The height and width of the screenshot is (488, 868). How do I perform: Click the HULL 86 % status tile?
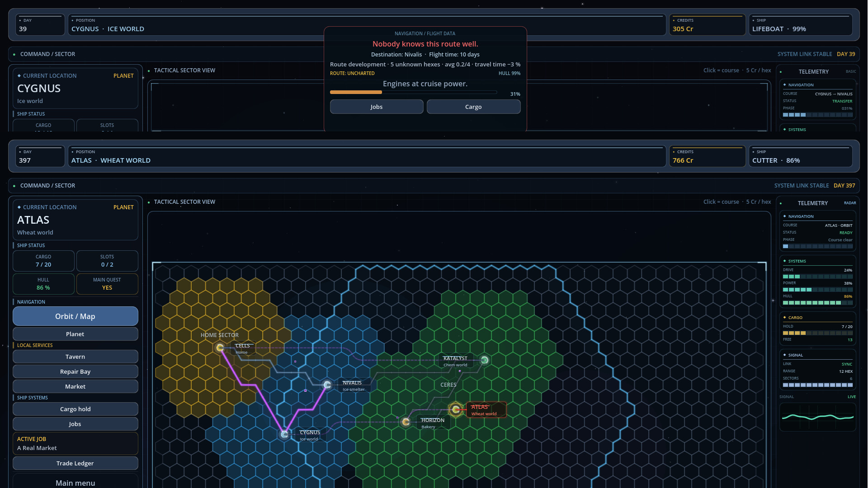pyautogui.click(x=43, y=284)
